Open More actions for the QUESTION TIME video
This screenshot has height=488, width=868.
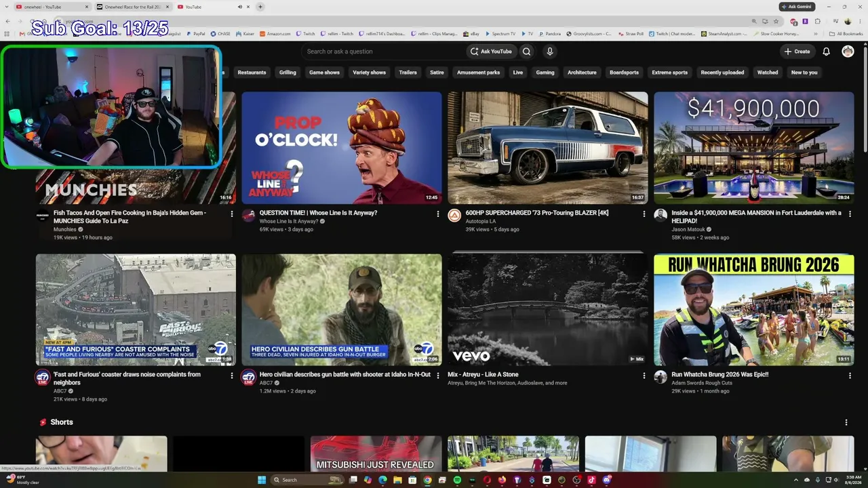[x=438, y=213]
